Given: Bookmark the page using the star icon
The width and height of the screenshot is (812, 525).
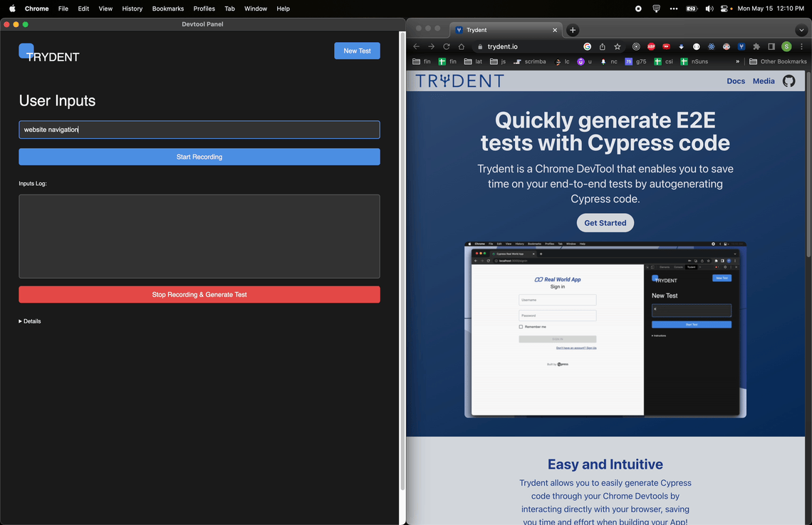Looking at the screenshot, I should click(618, 46).
